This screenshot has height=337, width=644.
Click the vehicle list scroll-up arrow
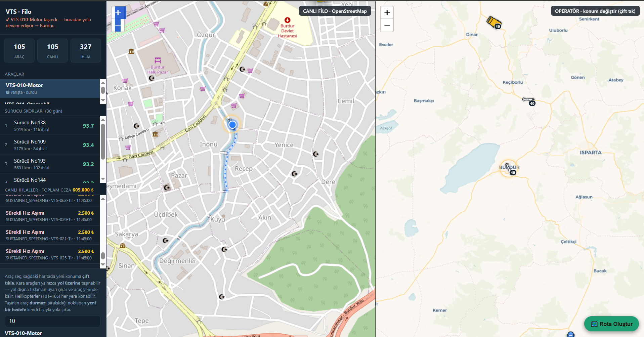[x=103, y=83]
